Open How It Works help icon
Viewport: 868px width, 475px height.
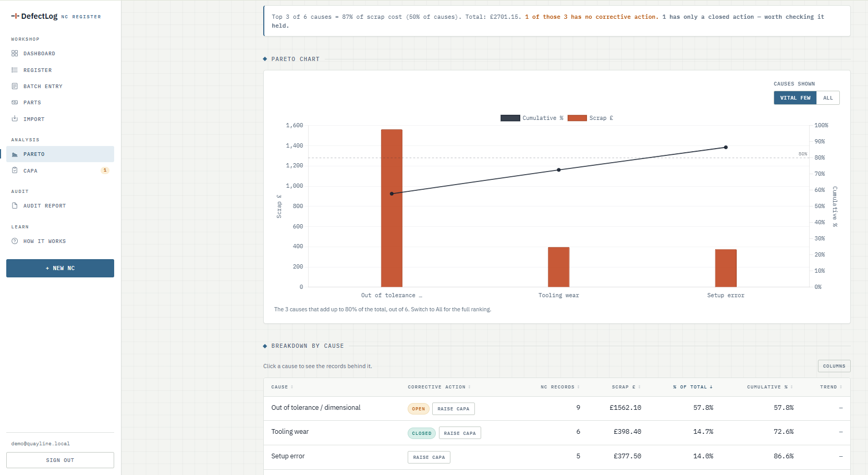click(15, 241)
